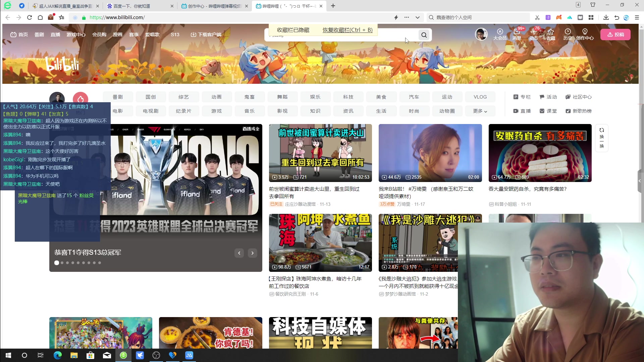This screenshot has width=644, height=362.
Task: Select the first carousel dot indicator
Action: pyautogui.click(x=57, y=263)
